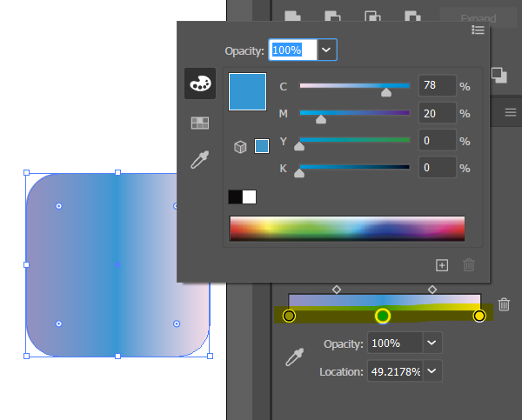Click the gradient stop Opacity value field

pyautogui.click(x=395, y=343)
